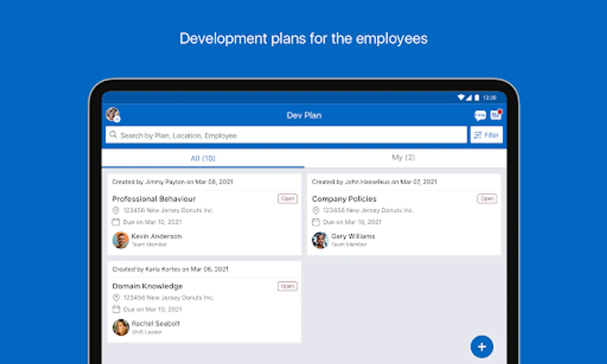
Task: Click 'Created by Jimmy Payton on Mar 08, 2021'
Action: (173, 182)
